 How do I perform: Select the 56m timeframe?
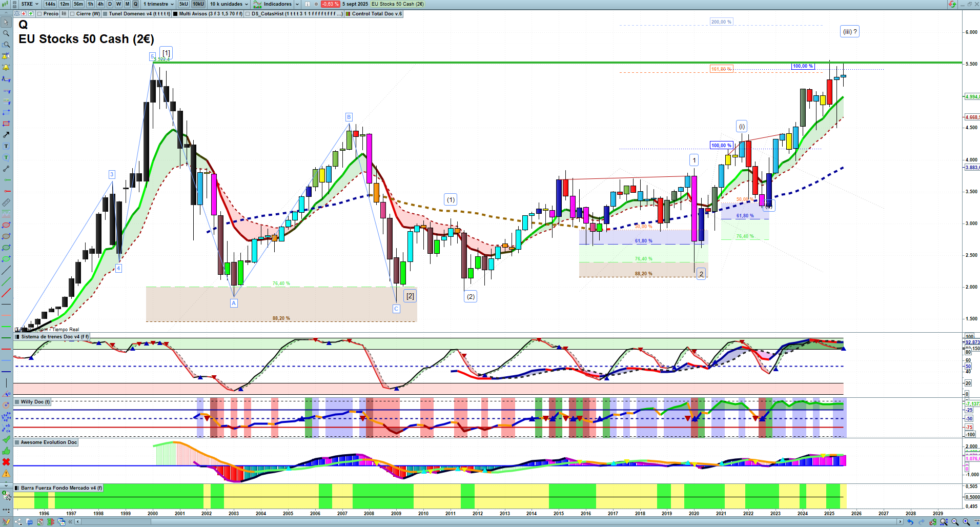(x=78, y=4)
